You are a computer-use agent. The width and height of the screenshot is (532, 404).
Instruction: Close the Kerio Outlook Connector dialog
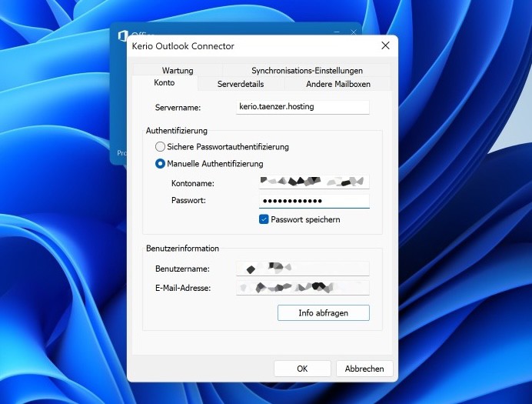[385, 45]
